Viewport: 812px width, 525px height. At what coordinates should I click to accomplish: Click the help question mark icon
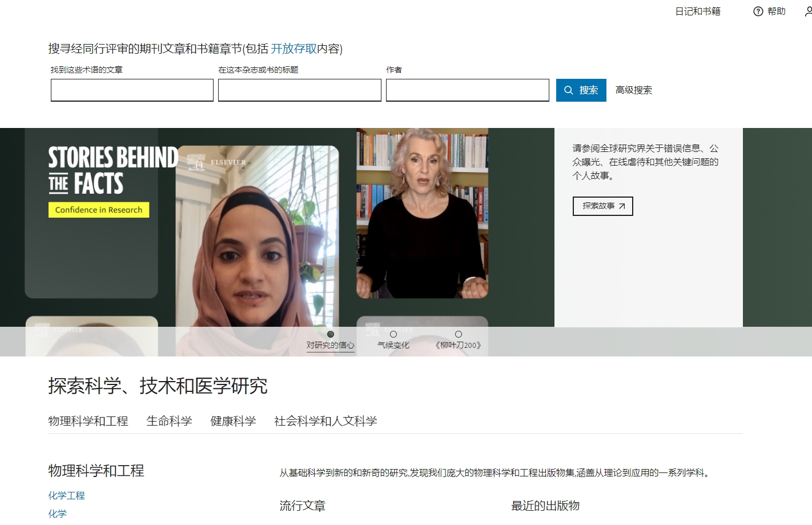click(758, 11)
